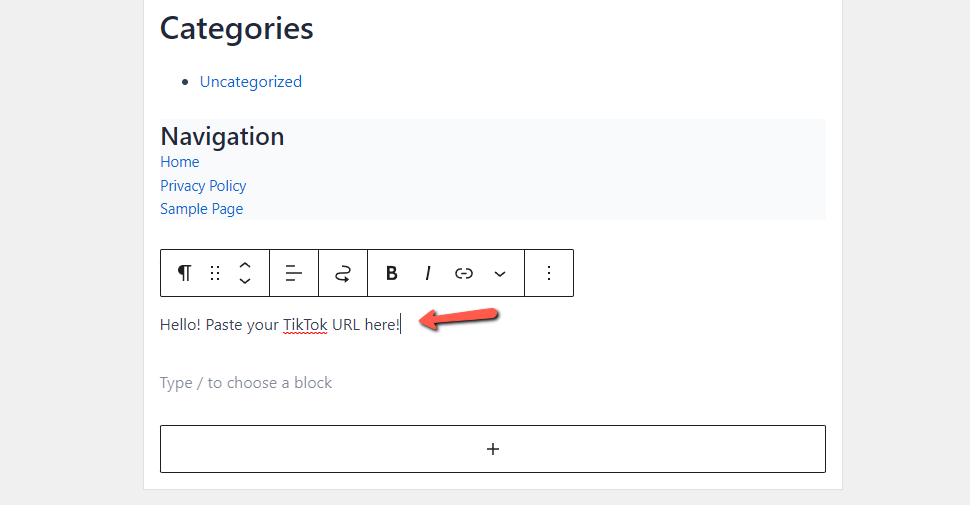Click the 'Type / to choose a block' placeholder
The width and height of the screenshot is (970, 505).
pos(246,383)
